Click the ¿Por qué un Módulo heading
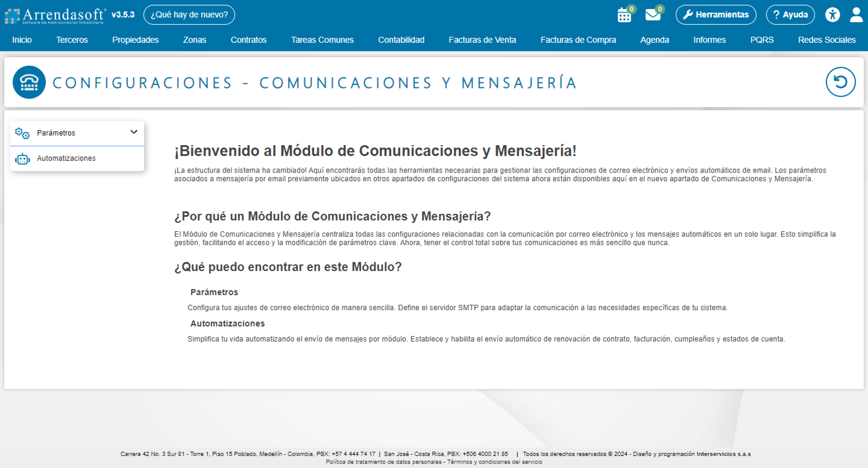Screen dimensions: 868x468 333,217
